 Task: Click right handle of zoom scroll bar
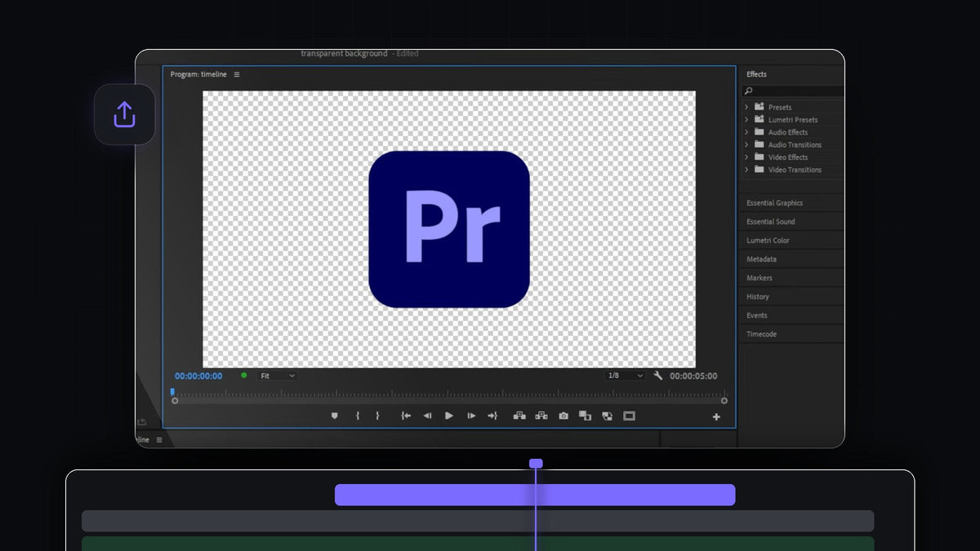coord(724,401)
